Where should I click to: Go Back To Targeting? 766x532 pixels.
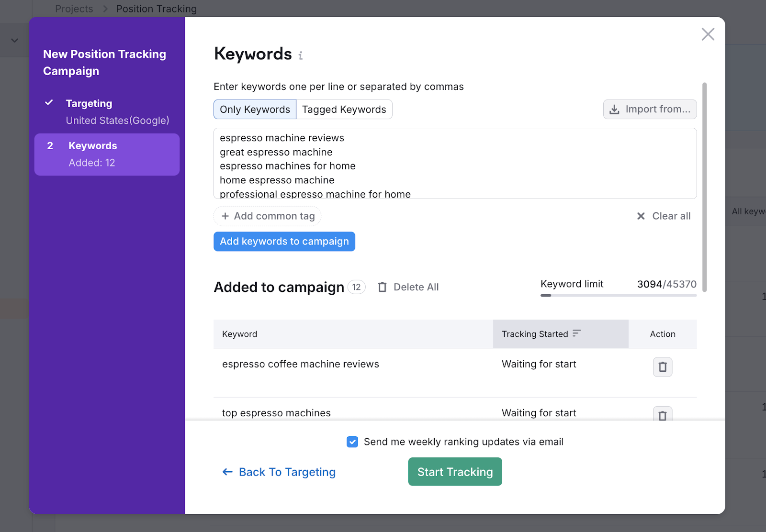coord(279,472)
